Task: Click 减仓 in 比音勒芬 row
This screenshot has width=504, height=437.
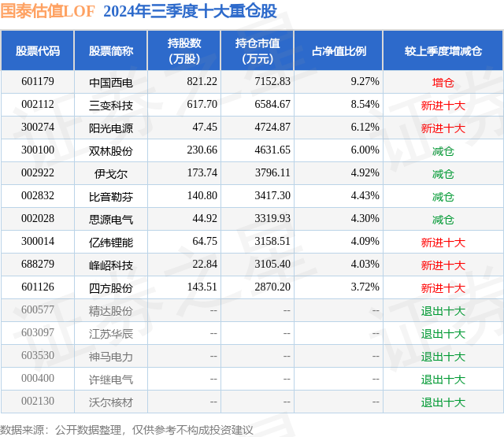Action: [x=443, y=197]
